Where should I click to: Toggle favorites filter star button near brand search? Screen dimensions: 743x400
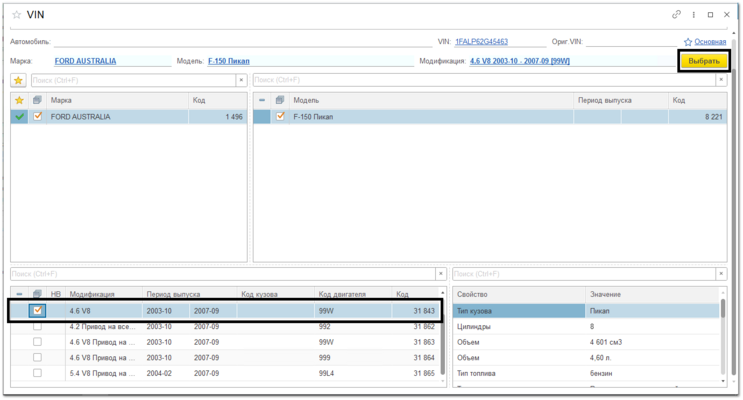[x=18, y=80]
